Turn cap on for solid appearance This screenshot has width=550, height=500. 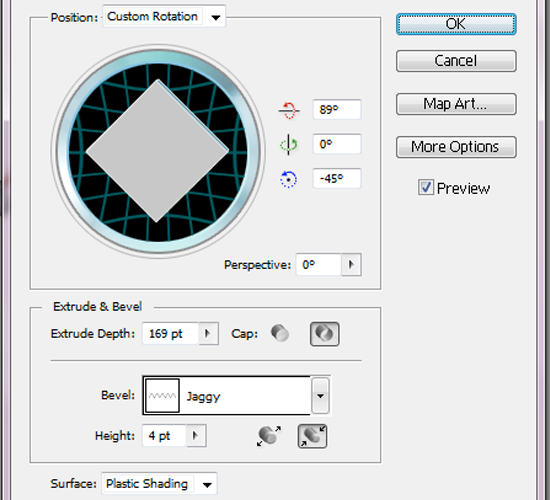[x=280, y=333]
